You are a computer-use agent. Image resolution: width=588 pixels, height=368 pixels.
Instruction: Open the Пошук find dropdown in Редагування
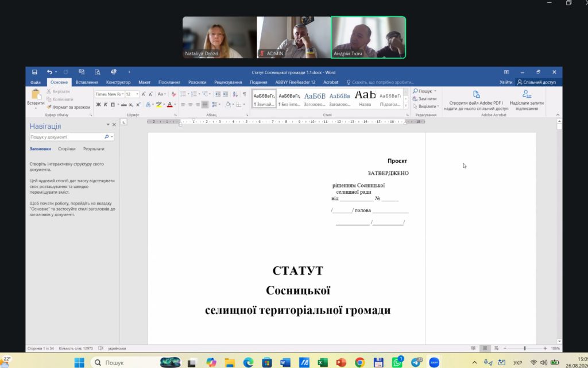coord(435,91)
